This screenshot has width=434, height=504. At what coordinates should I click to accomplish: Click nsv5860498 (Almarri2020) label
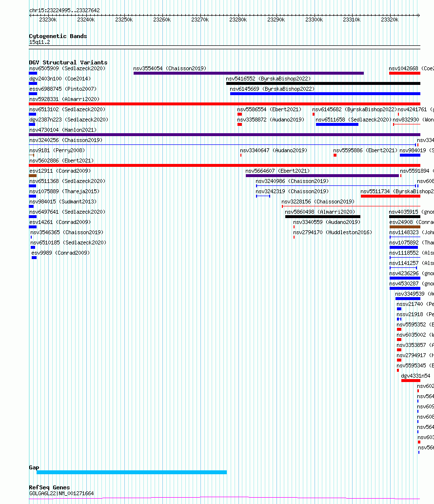[x=320, y=212]
